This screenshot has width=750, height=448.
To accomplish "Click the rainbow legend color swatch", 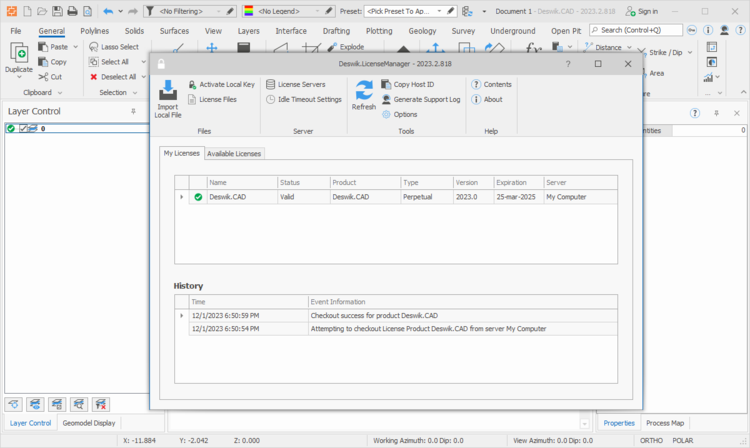I will pyautogui.click(x=249, y=11).
